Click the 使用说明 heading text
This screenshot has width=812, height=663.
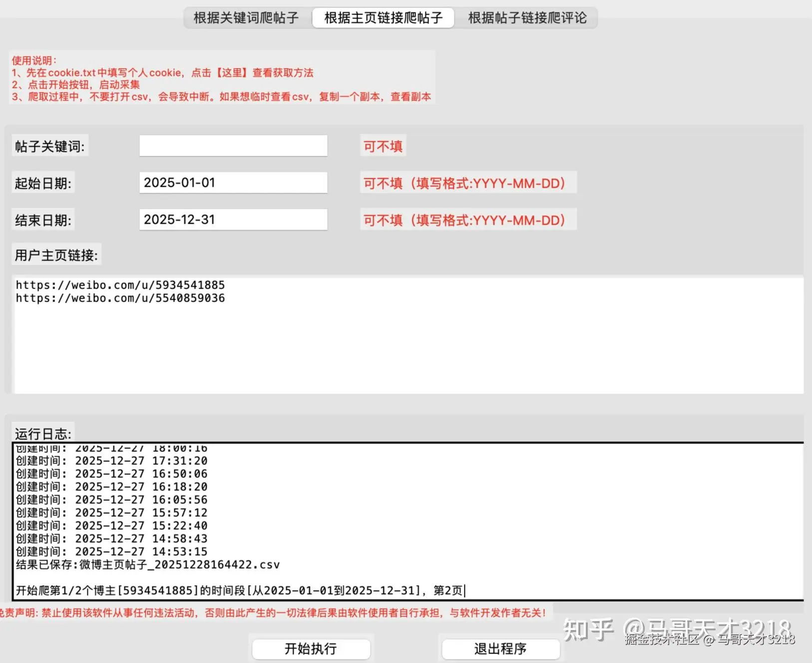point(34,60)
